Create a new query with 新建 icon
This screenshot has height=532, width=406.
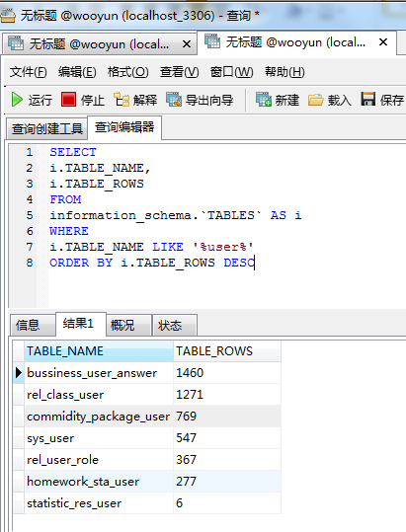tap(264, 100)
